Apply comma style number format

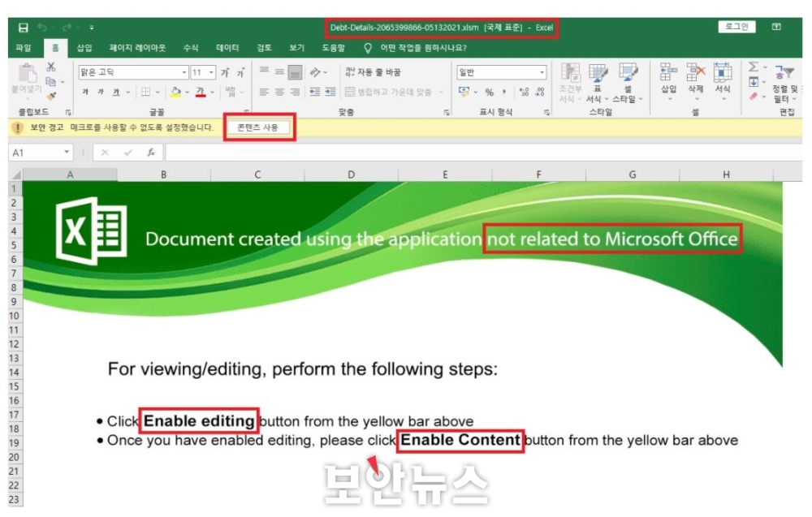coord(504,92)
